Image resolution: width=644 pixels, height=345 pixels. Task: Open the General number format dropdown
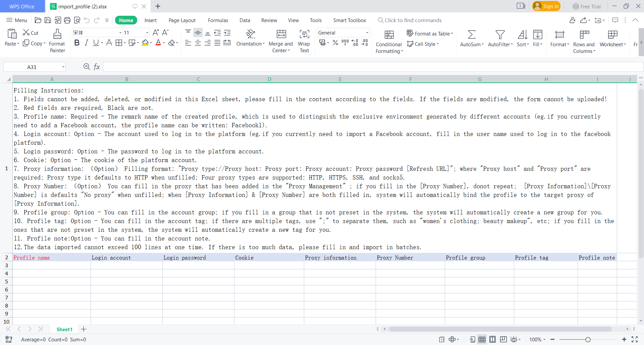point(367,33)
